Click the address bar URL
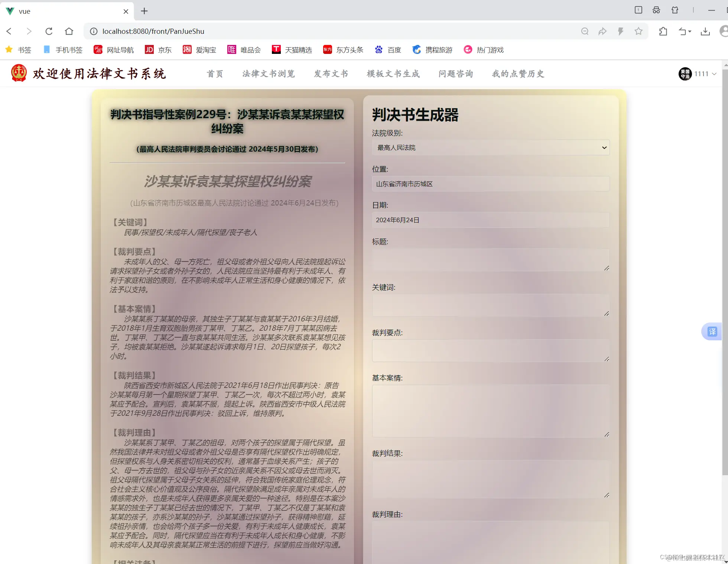The image size is (728, 564). [153, 31]
